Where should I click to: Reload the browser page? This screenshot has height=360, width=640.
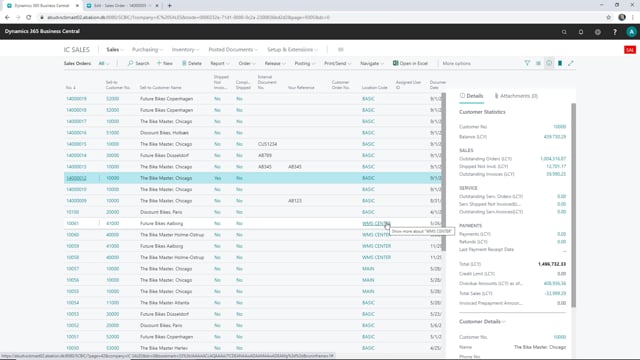[x=29, y=17]
